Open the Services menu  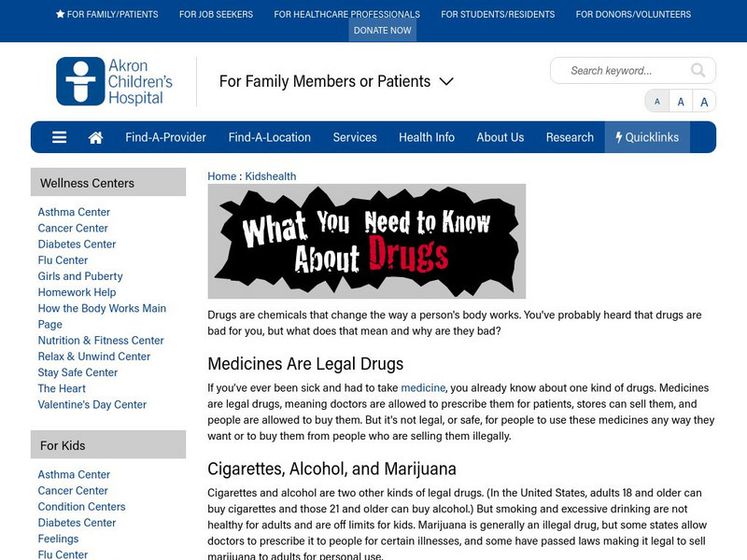[x=355, y=137]
